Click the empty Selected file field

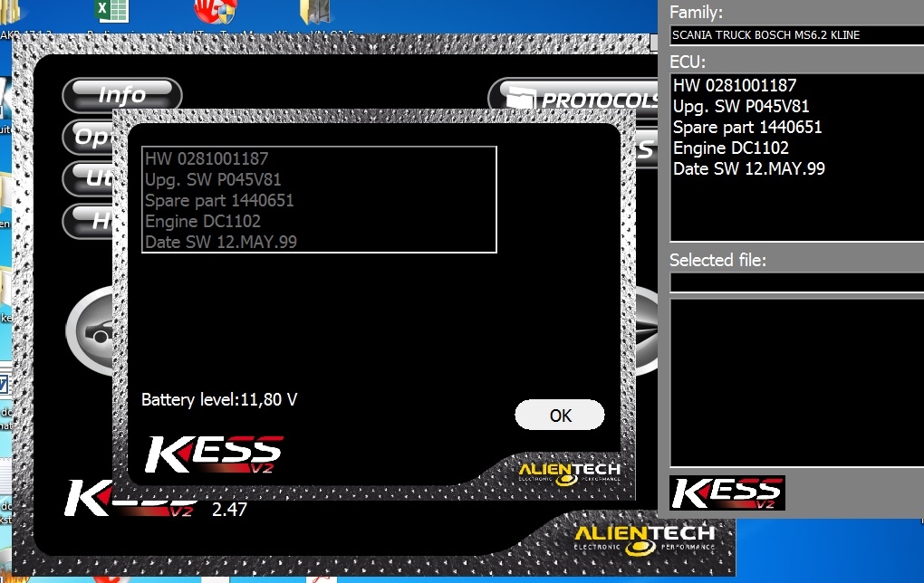tap(796, 282)
